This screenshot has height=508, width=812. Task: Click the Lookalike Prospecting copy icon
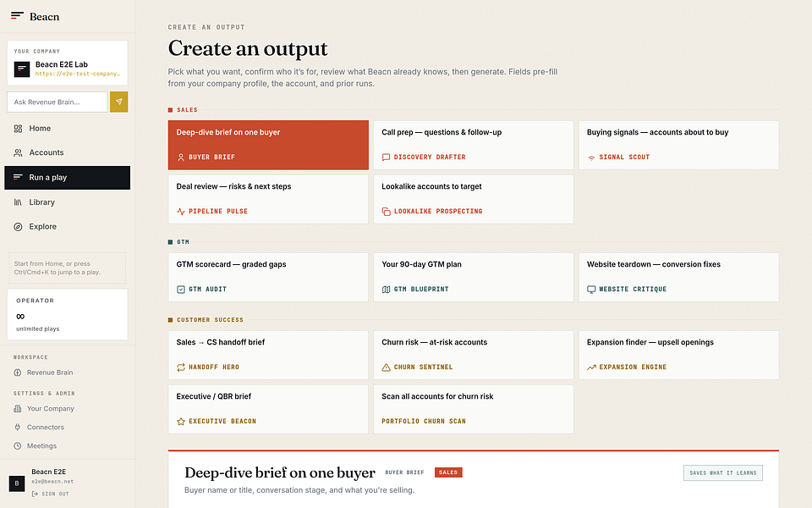[x=386, y=212]
